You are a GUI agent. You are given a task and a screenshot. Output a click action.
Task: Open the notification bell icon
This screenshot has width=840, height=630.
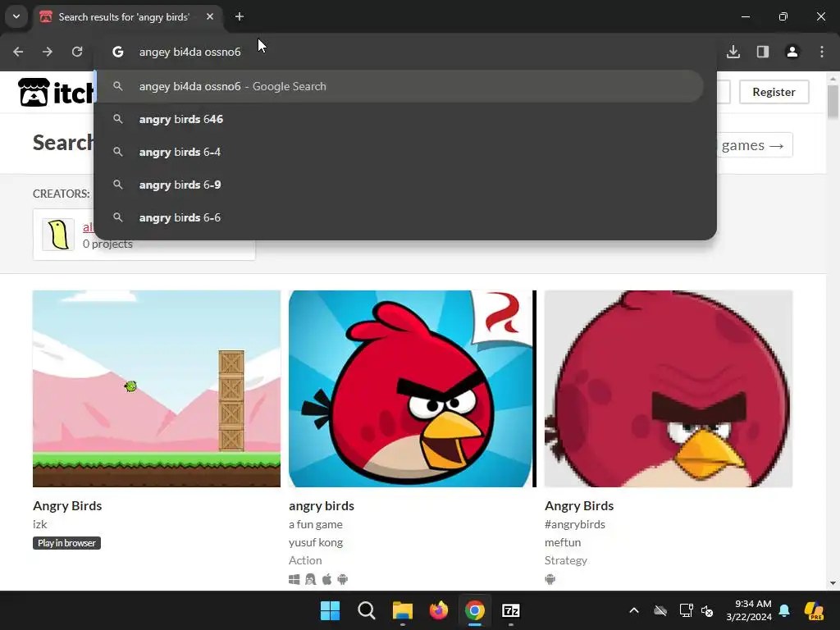(x=784, y=610)
